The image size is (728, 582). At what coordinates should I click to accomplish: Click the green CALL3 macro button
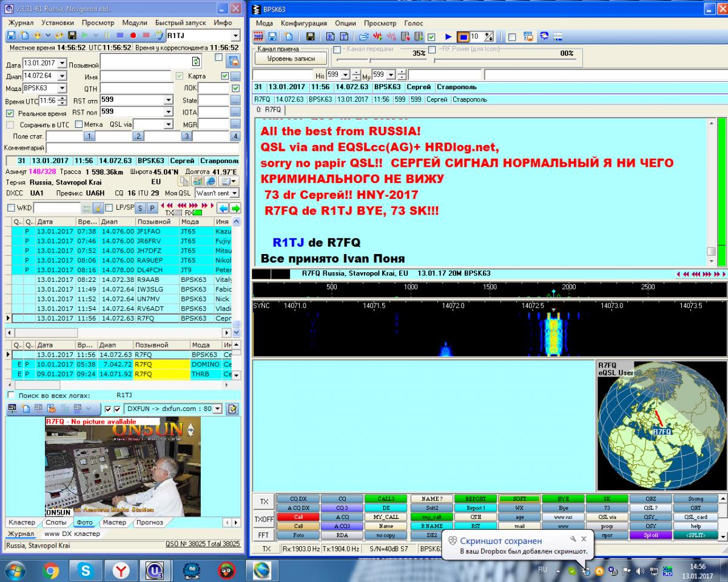pos(386,499)
